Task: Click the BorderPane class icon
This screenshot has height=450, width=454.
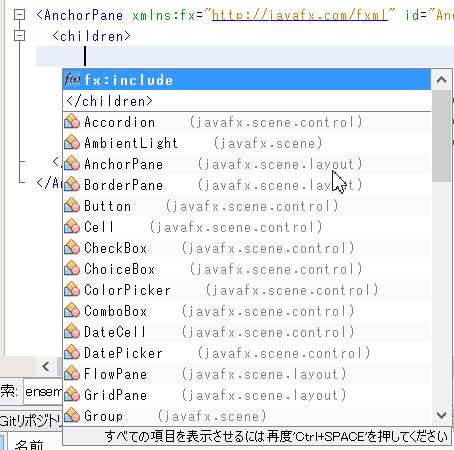Action: click(x=72, y=185)
